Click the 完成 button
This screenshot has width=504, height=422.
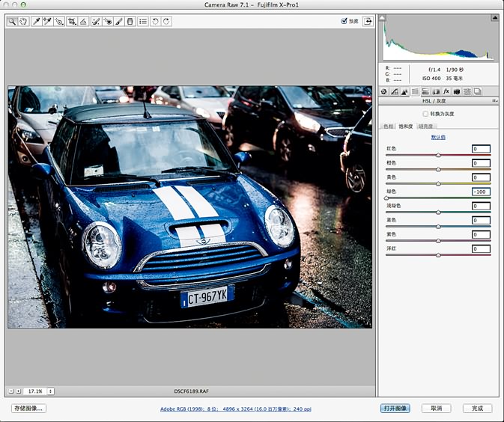(477, 409)
